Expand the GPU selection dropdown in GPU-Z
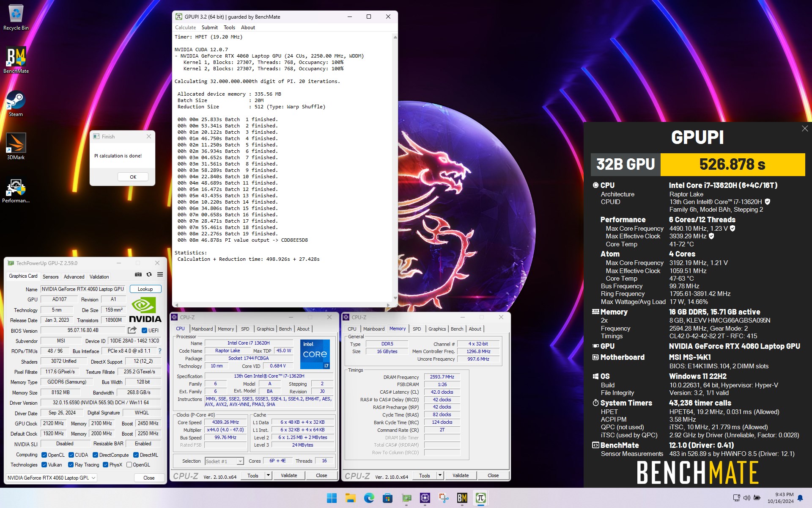The image size is (812, 508). click(93, 478)
